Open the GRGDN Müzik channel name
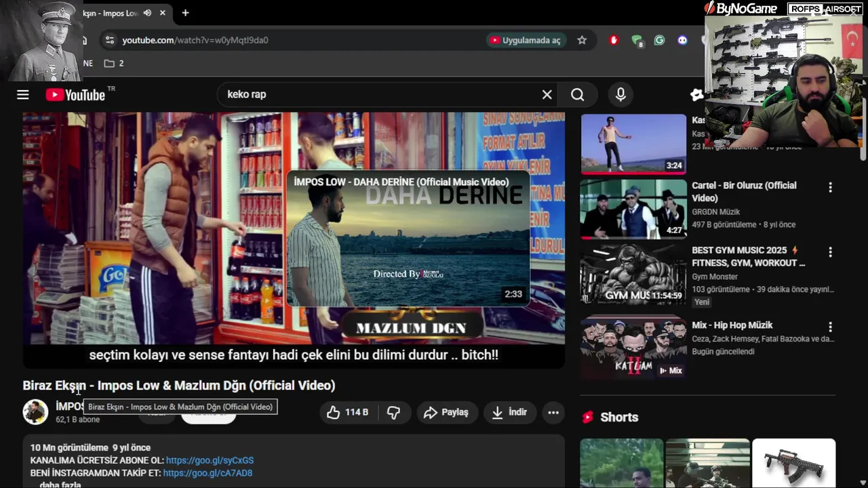Screen dimensions: 868x488 point(715,212)
